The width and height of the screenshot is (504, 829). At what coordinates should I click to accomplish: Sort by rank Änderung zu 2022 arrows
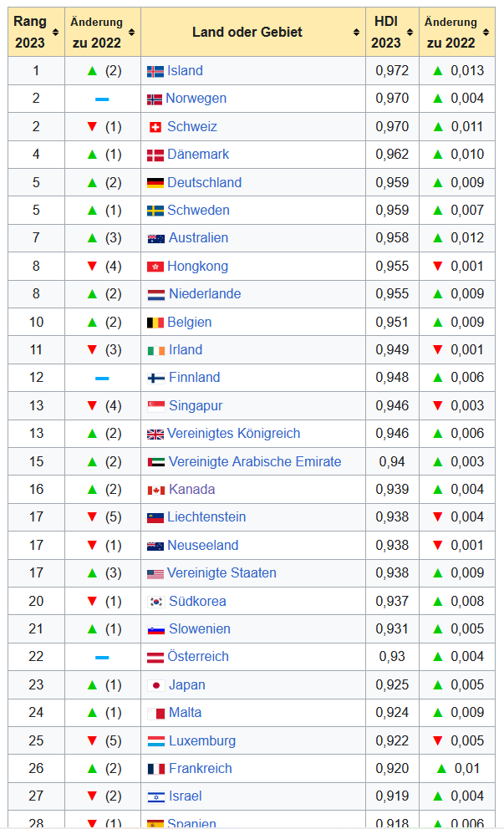coord(132,33)
